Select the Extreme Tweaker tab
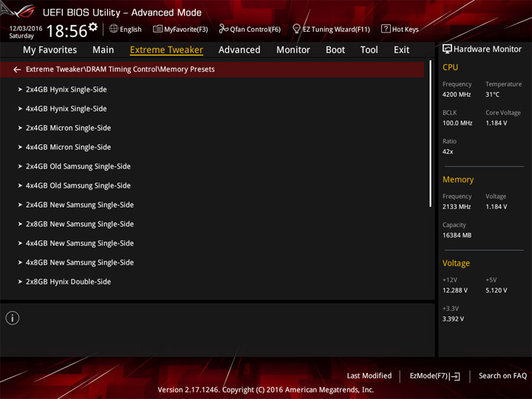Image resolution: width=532 pixels, height=399 pixels. [x=166, y=50]
